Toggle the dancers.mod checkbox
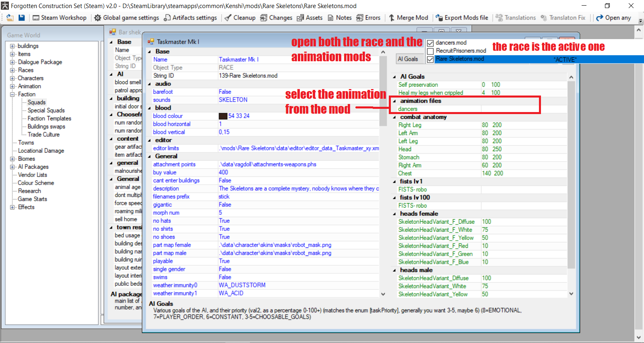The width and height of the screenshot is (644, 343). (430, 43)
